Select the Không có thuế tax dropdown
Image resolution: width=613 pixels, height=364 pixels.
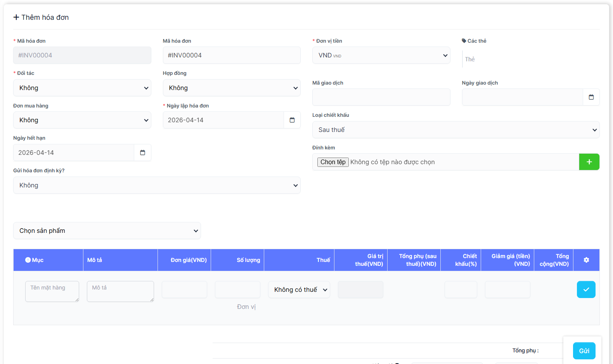click(x=299, y=290)
